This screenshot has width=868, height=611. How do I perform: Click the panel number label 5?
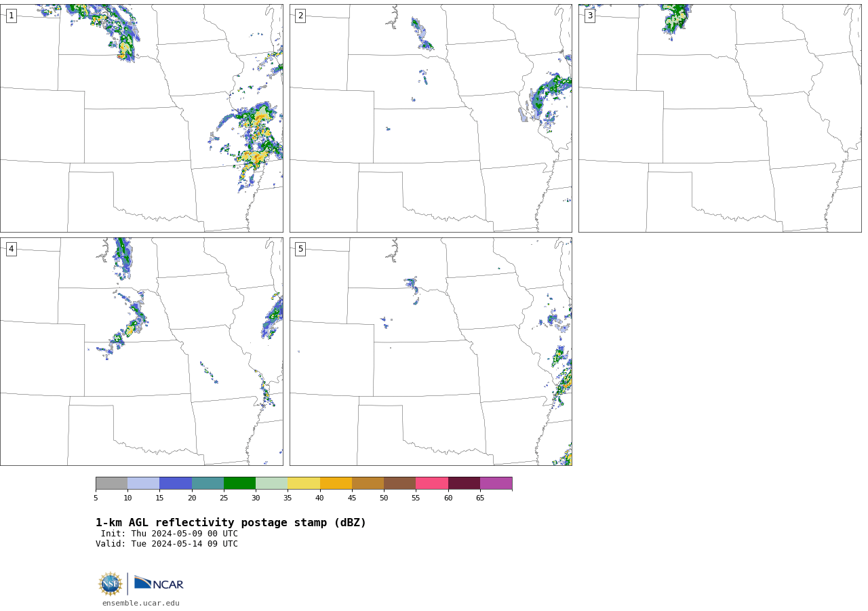(300, 249)
